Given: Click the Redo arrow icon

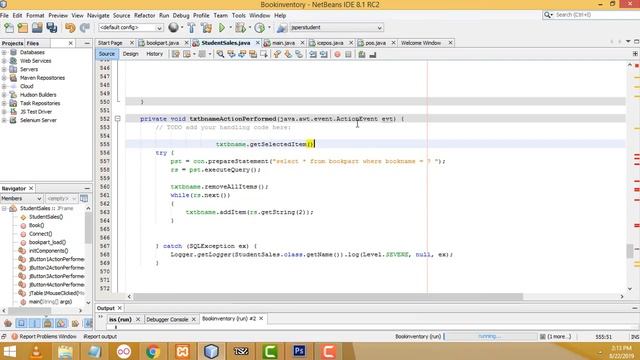Looking at the screenshot, I should [x=84, y=28].
